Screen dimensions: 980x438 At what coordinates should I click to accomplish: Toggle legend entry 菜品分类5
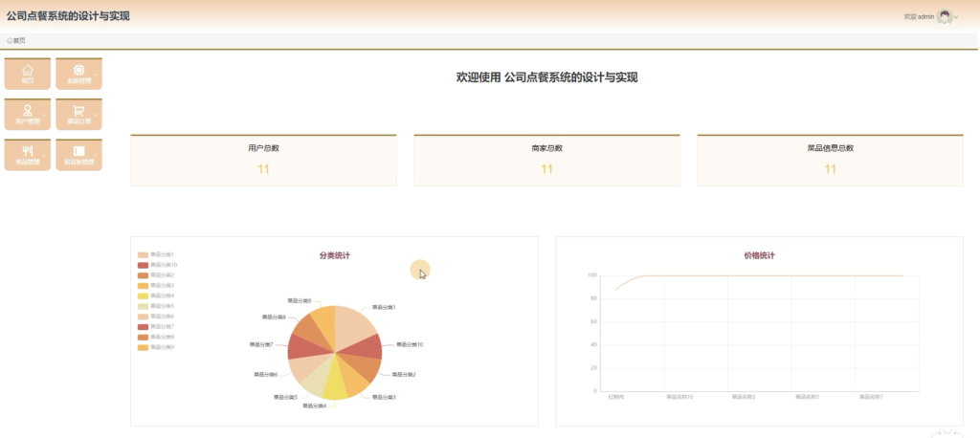156,306
